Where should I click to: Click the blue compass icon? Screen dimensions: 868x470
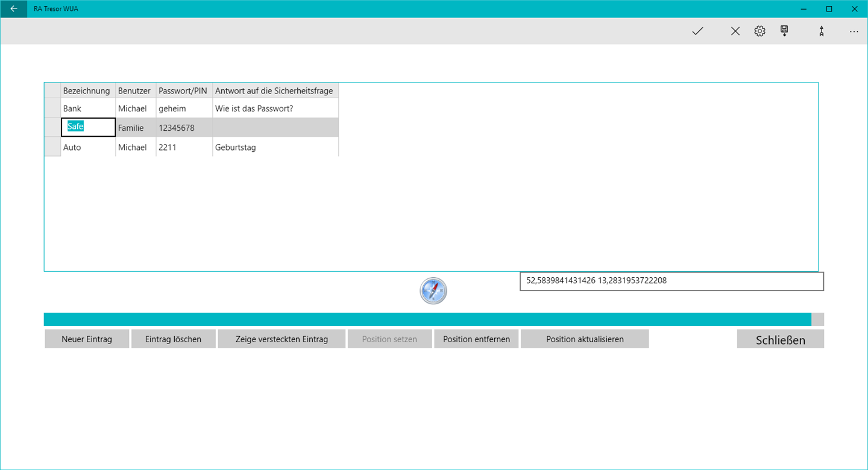(x=433, y=290)
